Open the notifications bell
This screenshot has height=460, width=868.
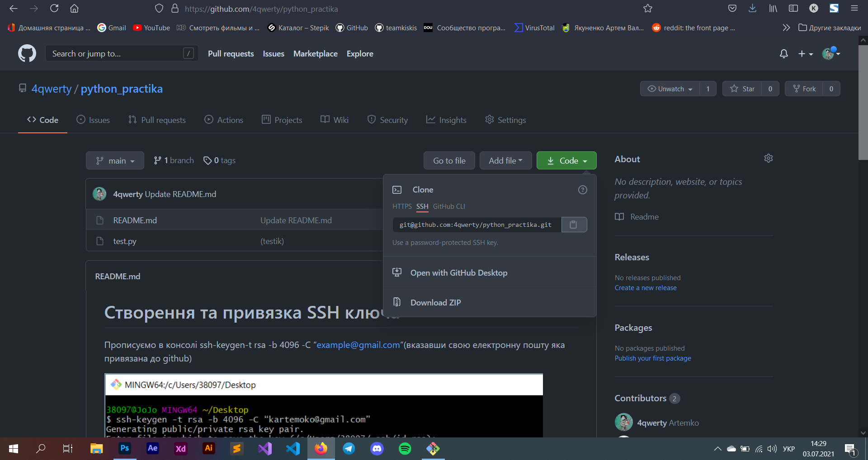point(783,54)
